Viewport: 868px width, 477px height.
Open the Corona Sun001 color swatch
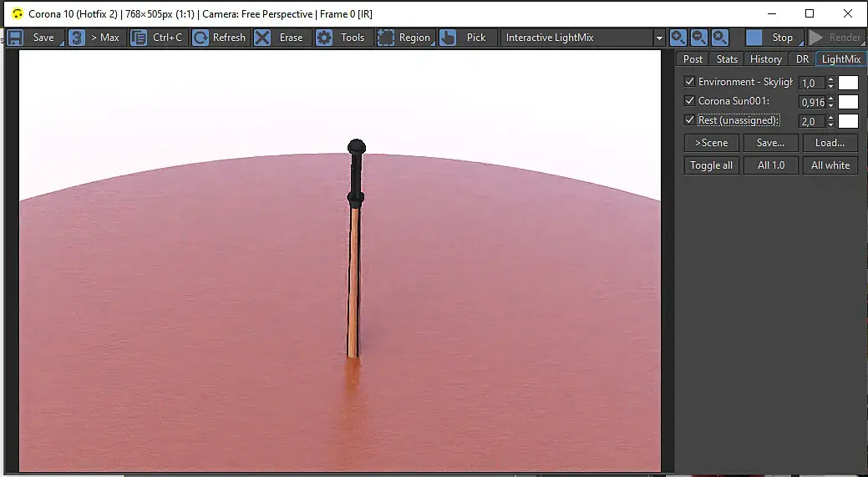(x=848, y=102)
